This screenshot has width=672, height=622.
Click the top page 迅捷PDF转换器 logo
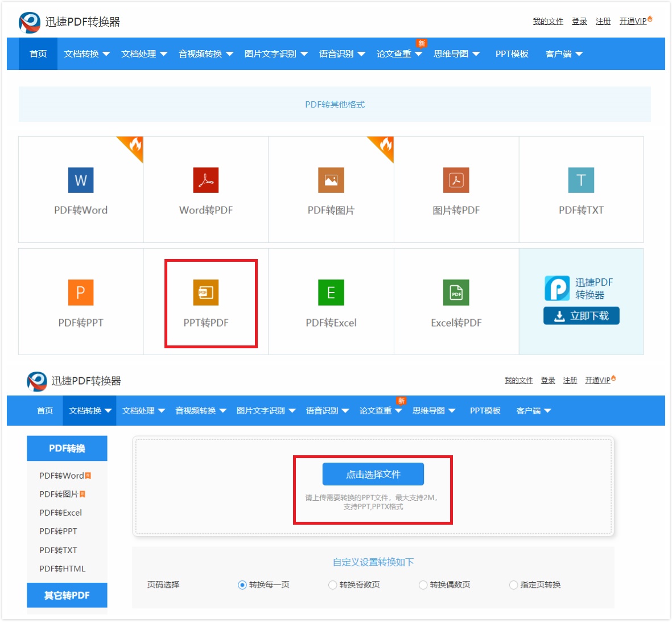tap(29, 22)
